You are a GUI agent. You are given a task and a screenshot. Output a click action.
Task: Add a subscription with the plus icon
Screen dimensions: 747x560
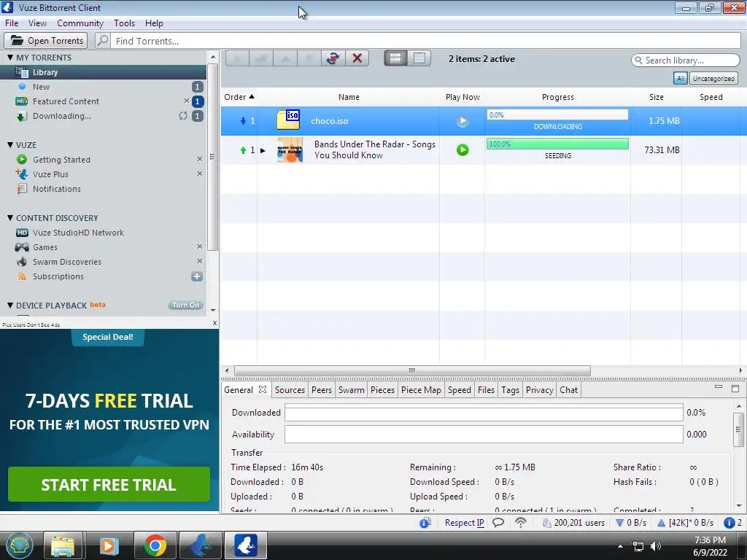(x=197, y=276)
